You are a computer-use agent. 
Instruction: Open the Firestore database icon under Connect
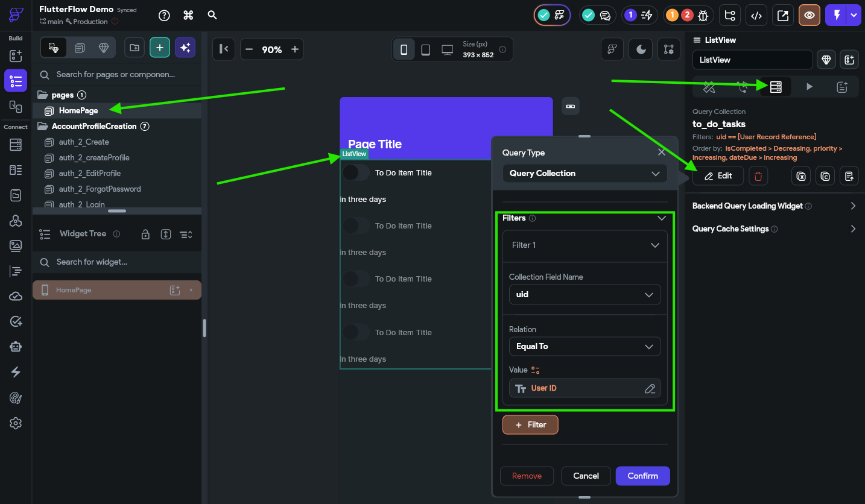pos(16,145)
